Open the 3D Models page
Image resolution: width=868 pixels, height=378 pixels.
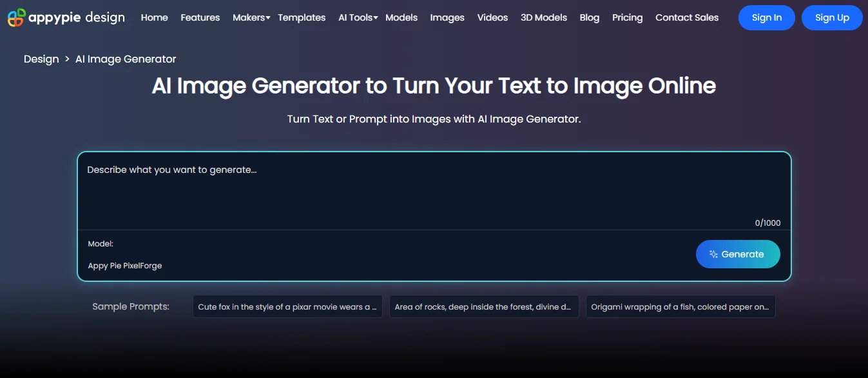(544, 17)
